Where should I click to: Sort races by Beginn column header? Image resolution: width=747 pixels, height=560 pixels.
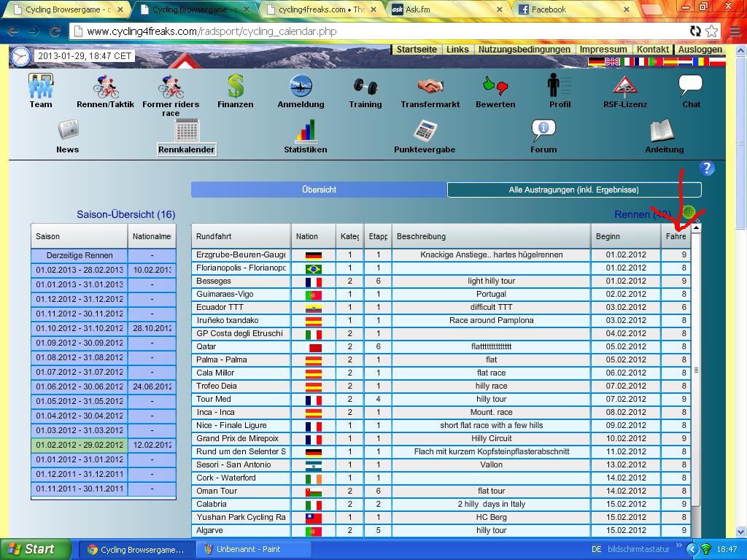[x=625, y=236]
